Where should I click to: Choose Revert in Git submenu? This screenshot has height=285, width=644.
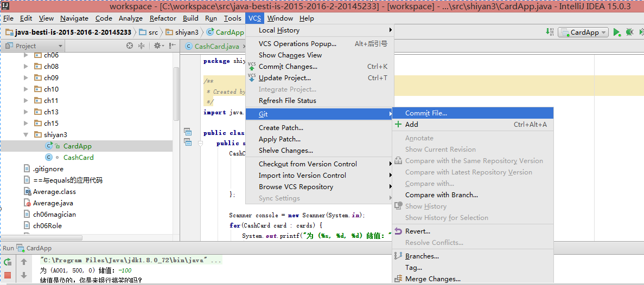pyautogui.click(x=473, y=231)
